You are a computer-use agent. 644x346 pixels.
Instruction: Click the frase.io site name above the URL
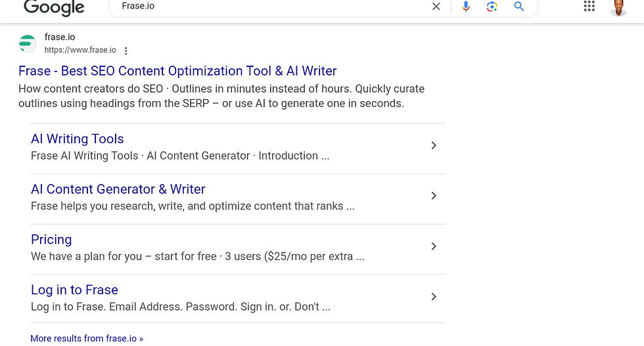pyautogui.click(x=60, y=37)
